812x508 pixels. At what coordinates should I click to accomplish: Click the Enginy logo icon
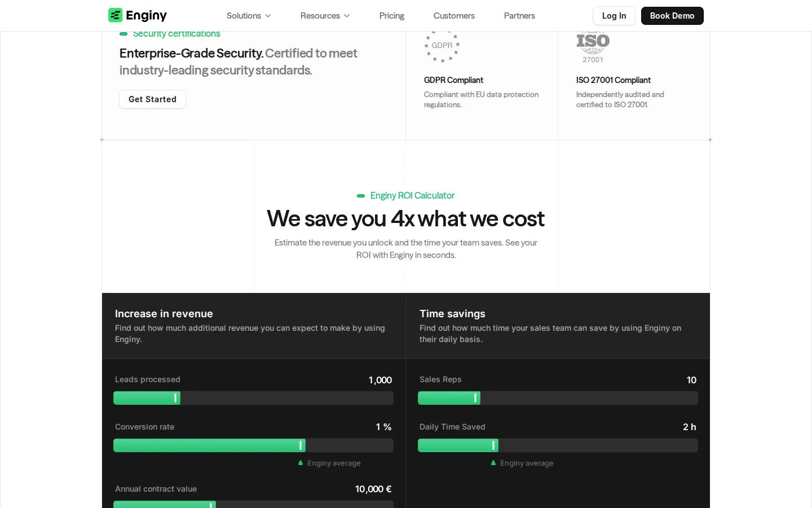(x=116, y=15)
